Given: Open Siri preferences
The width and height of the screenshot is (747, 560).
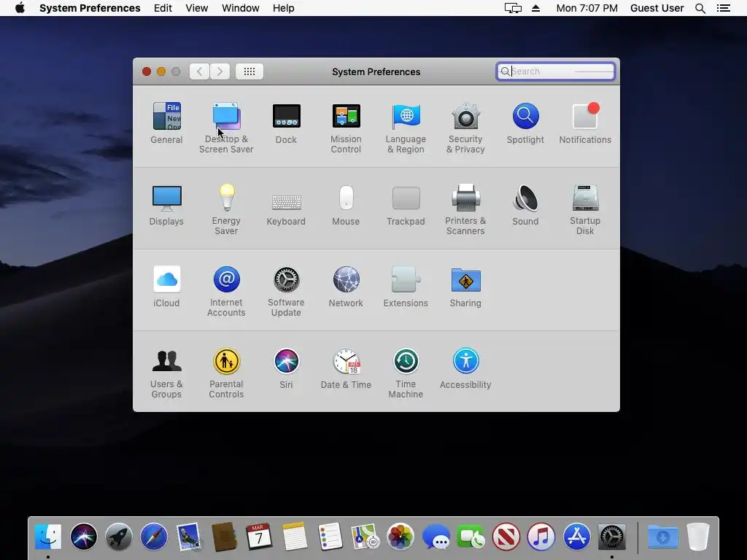Looking at the screenshot, I should (286, 368).
